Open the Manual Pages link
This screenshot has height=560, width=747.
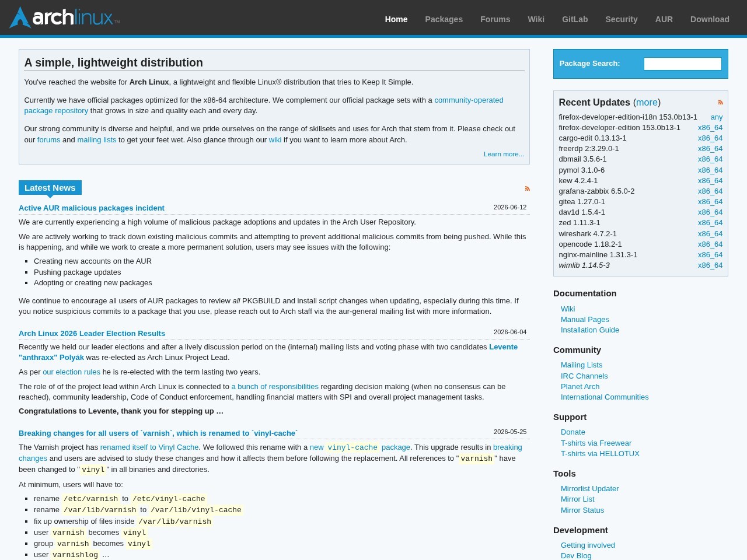tap(585, 320)
